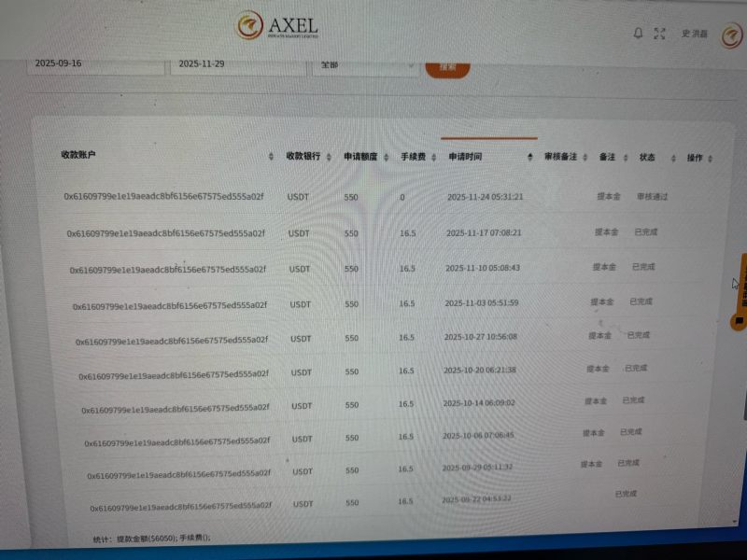Sort by the 备注 column arrows
This screenshot has width=747, height=560.
pos(626,158)
